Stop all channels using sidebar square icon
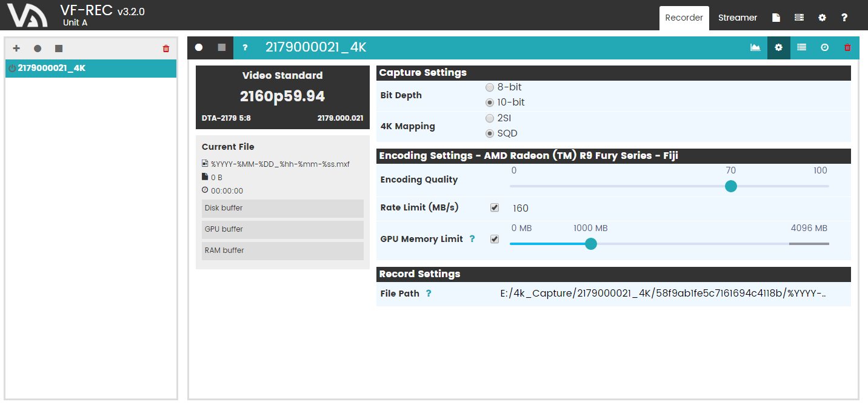The image size is (868, 410). (x=59, y=49)
